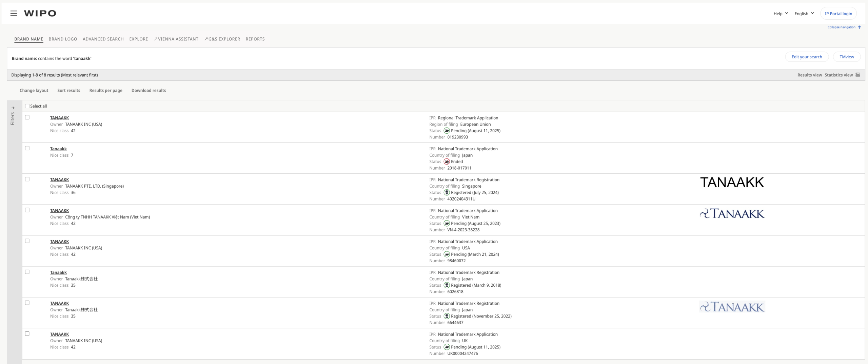Switch to the BRAND LOGO tab
Viewport: 868px width, 364px height.
point(63,39)
